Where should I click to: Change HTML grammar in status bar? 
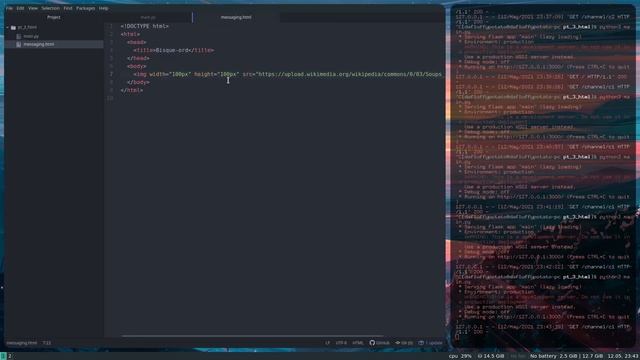coord(358,343)
